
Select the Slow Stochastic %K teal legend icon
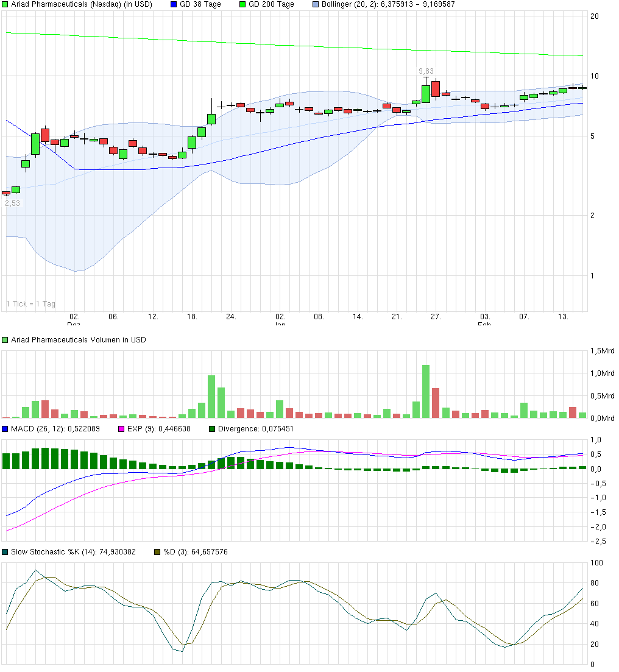pos(4,551)
